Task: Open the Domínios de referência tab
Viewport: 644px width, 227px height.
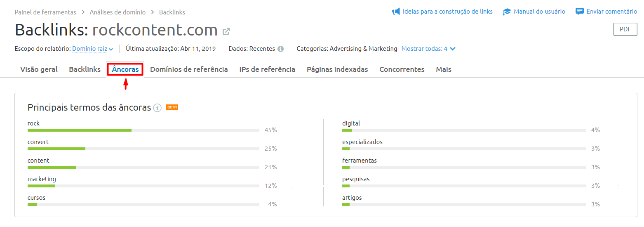Action: click(x=189, y=69)
